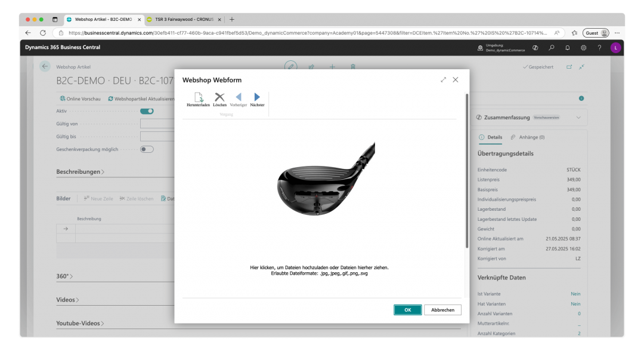Click the browser back button
Viewport: 644px width, 363px height.
(x=28, y=33)
